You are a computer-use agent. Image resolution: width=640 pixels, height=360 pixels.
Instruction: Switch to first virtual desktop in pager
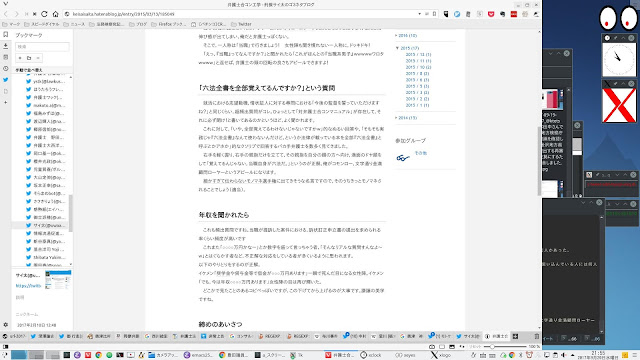pos(19,355)
